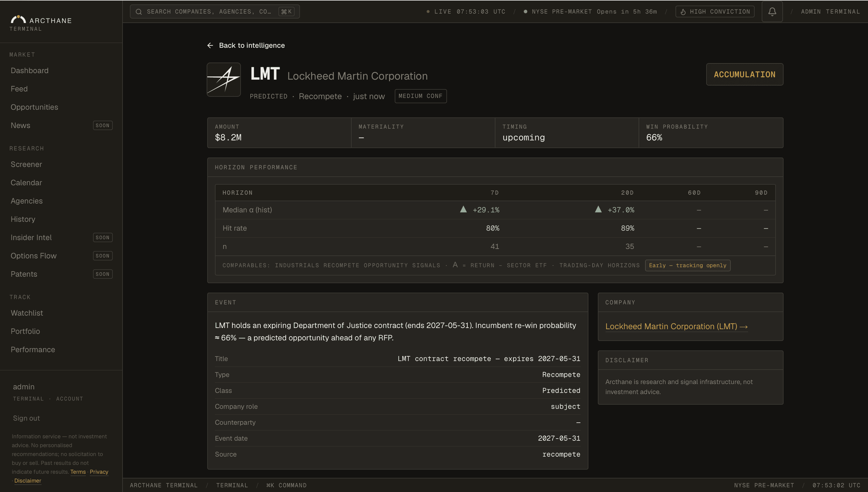Click the admin username
The image size is (868, 492).
click(x=24, y=387)
